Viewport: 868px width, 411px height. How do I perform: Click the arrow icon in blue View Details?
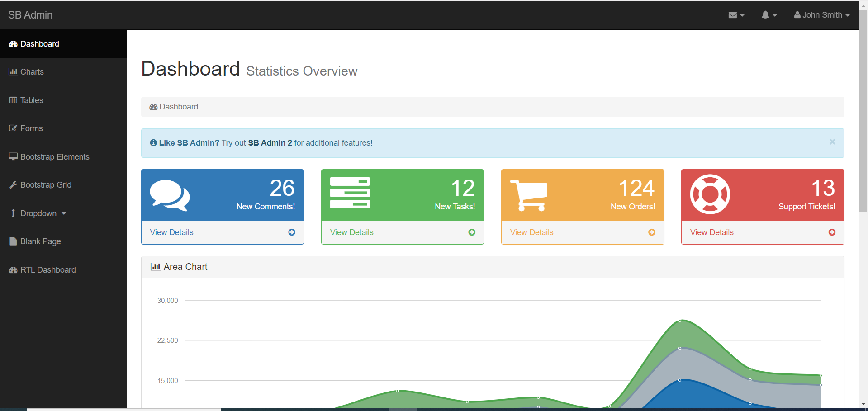pos(292,232)
